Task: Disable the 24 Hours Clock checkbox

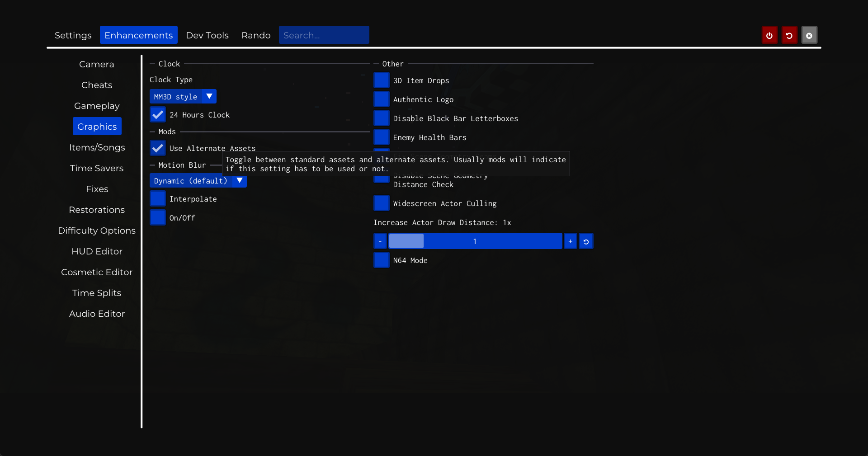Action: [158, 115]
